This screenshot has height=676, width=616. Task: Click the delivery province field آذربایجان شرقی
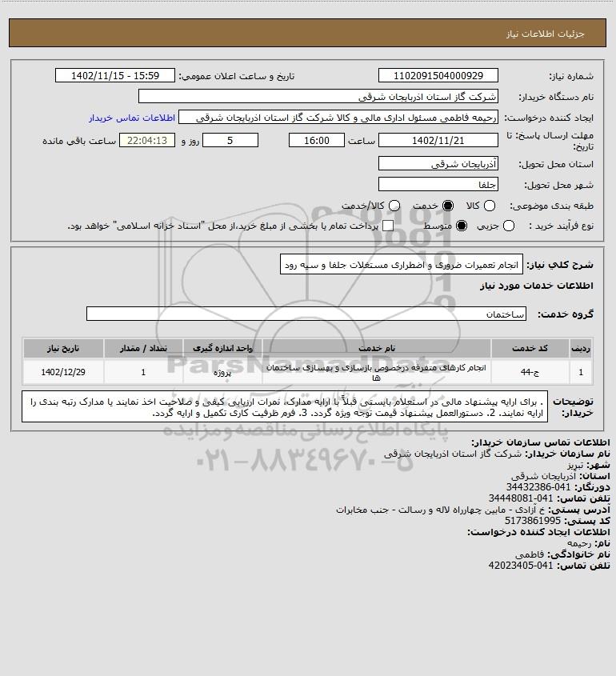[438, 164]
